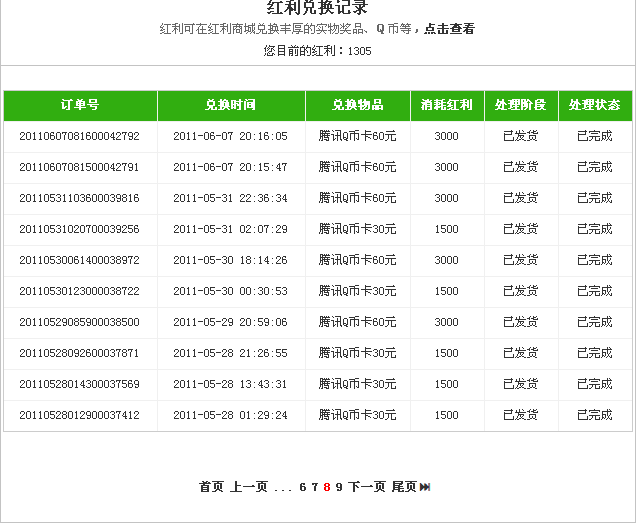Click timestamp 2011-05-30 18:14:26
637x523 pixels.
[x=230, y=260]
